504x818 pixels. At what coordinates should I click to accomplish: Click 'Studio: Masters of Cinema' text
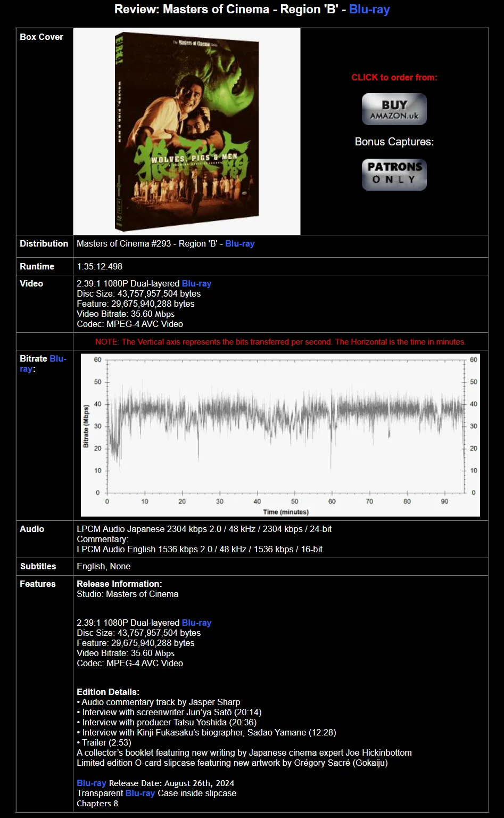tap(128, 594)
